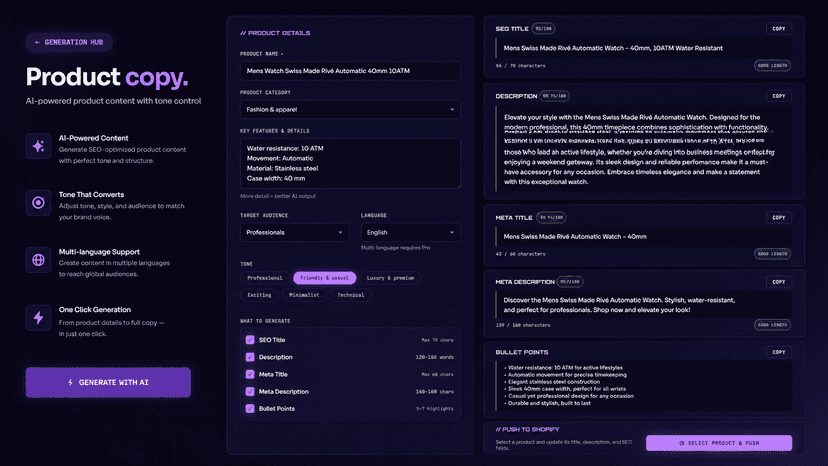Click 'Multi-language requires Pro' note
Viewport: 828px width, 466px height.
(396, 248)
